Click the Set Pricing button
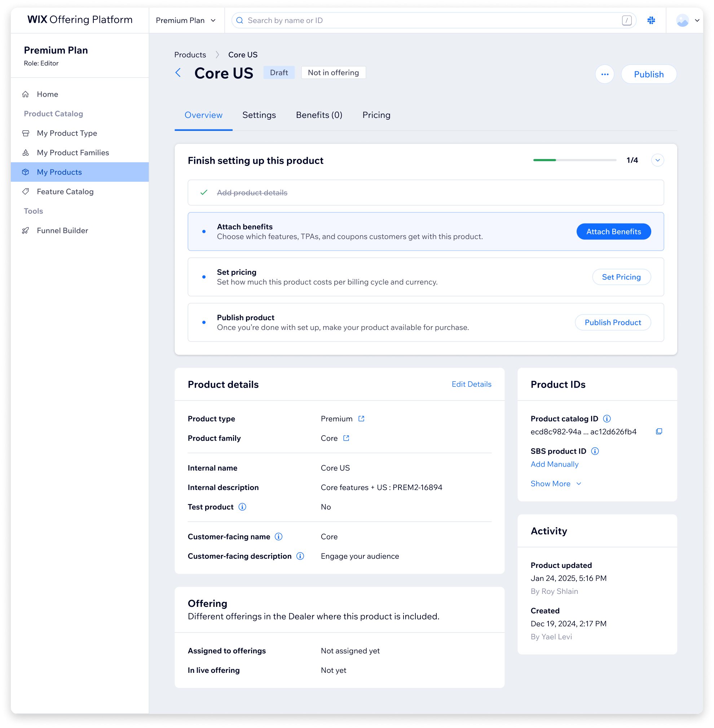 (621, 277)
